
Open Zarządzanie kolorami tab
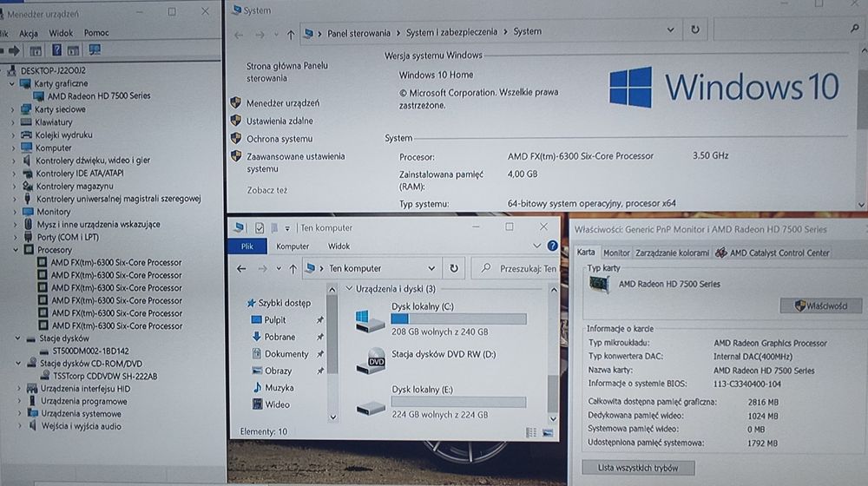[672, 253]
